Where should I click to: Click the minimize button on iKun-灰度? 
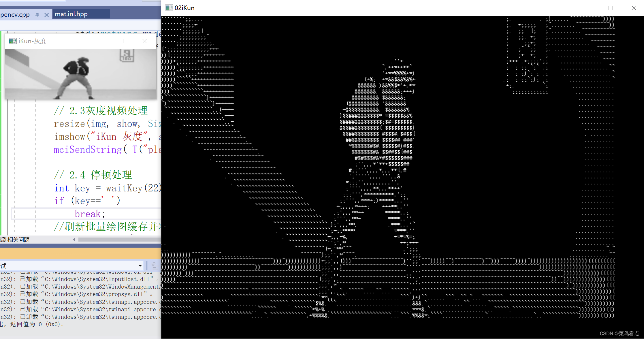pyautogui.click(x=98, y=41)
